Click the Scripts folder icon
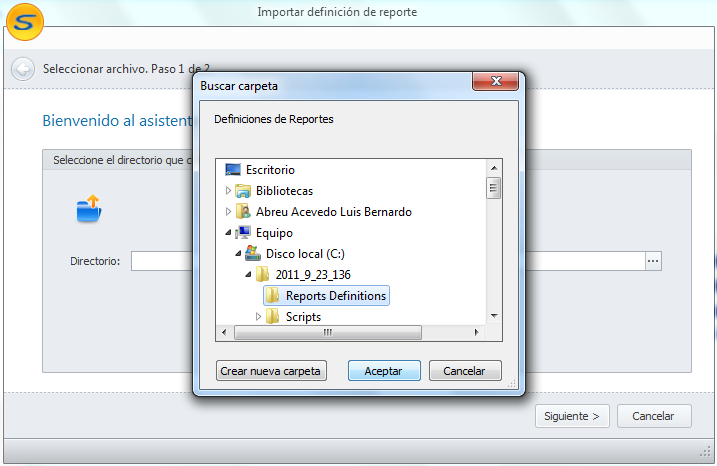 [272, 317]
